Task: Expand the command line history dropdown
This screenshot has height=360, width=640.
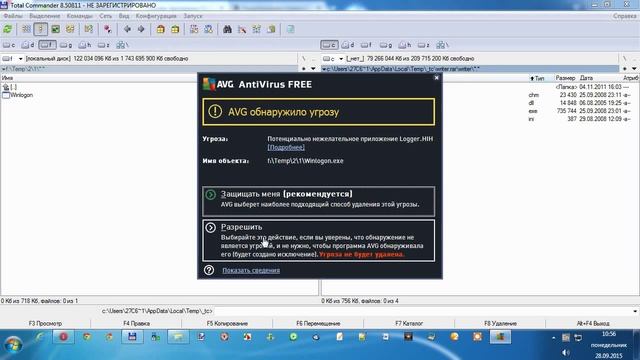Action: coord(635,311)
